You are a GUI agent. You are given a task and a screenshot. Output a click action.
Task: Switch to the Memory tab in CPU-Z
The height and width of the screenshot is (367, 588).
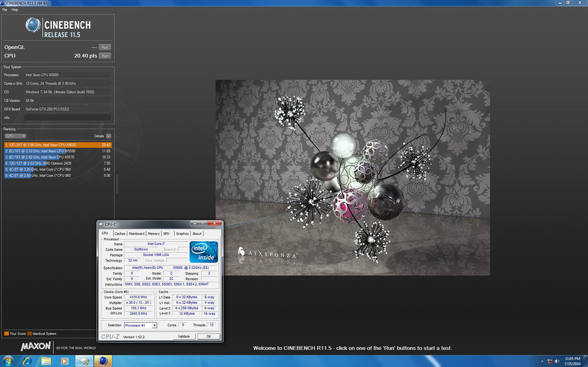point(154,233)
